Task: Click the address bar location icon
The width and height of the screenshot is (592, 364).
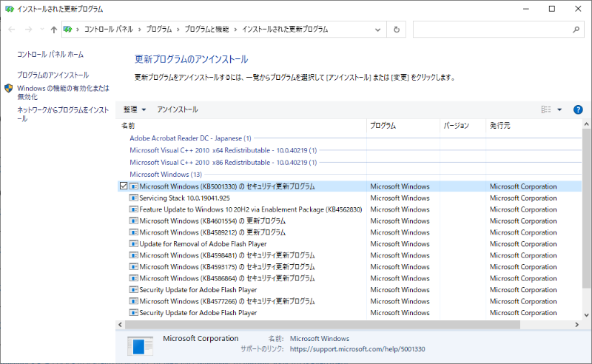Action: pyautogui.click(x=68, y=29)
